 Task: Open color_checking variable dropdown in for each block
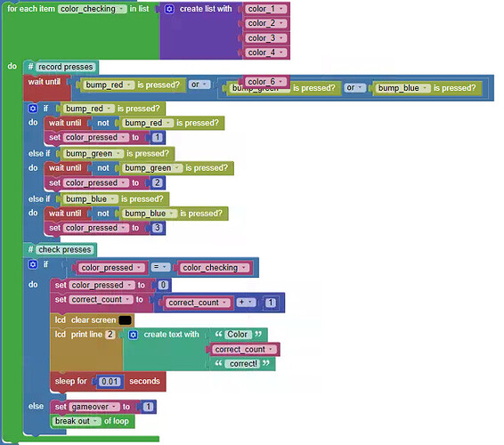tap(121, 9)
